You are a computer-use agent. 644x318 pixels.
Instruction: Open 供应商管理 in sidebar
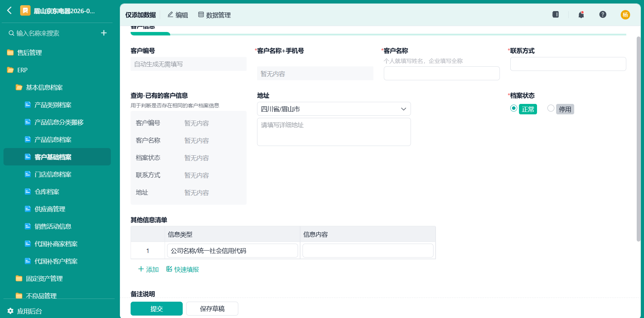(x=57, y=209)
